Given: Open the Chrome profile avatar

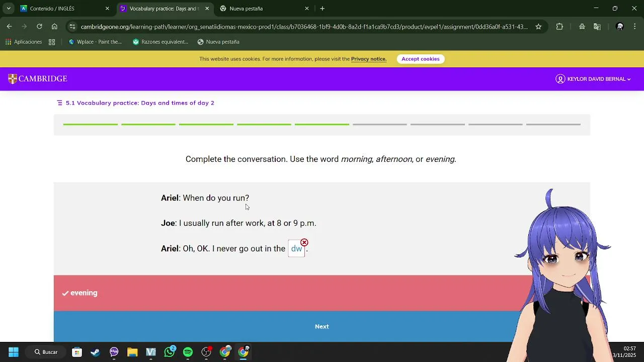Looking at the screenshot, I should click(x=620, y=27).
